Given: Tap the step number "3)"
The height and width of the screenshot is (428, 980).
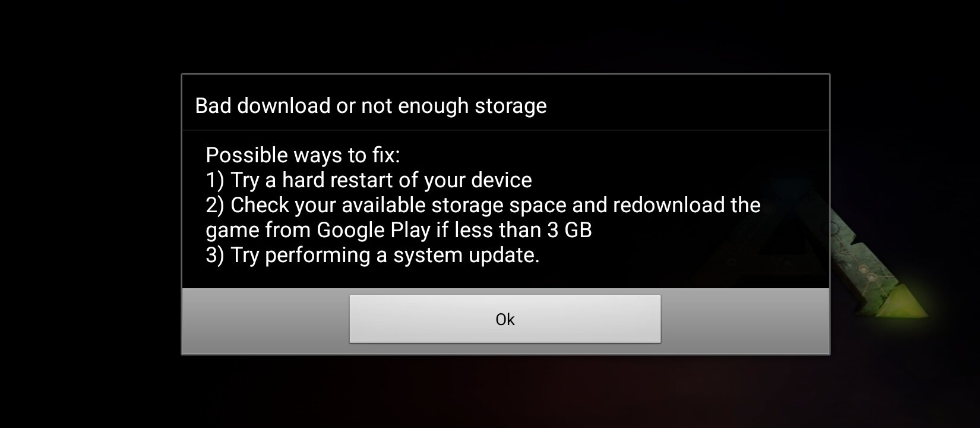Looking at the screenshot, I should 215,255.
